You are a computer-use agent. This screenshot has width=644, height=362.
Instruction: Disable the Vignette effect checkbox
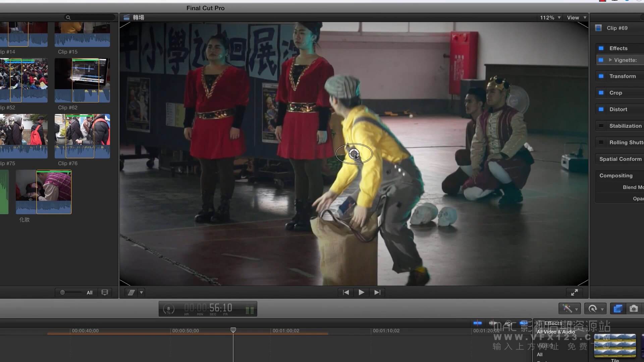tap(601, 60)
